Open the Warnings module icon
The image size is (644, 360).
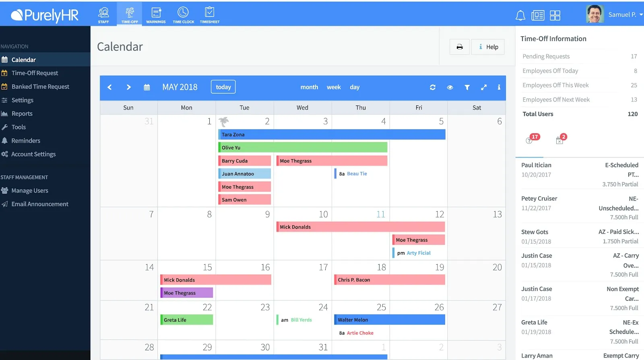click(156, 15)
